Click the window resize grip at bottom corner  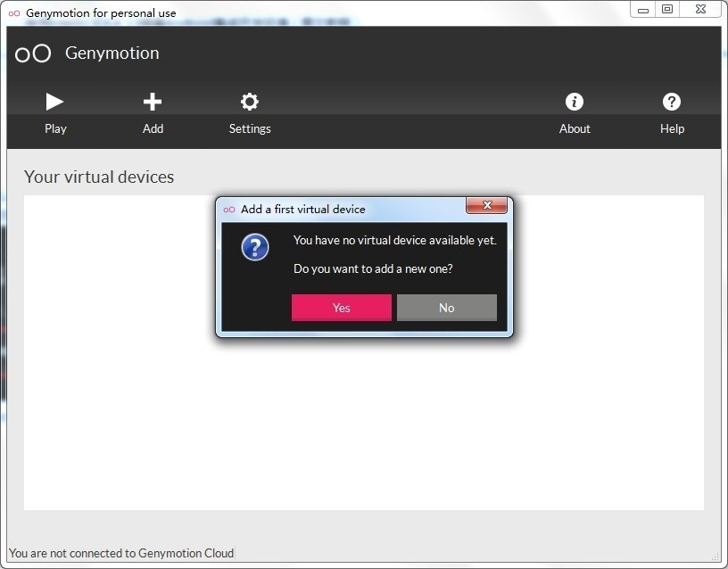(716, 557)
